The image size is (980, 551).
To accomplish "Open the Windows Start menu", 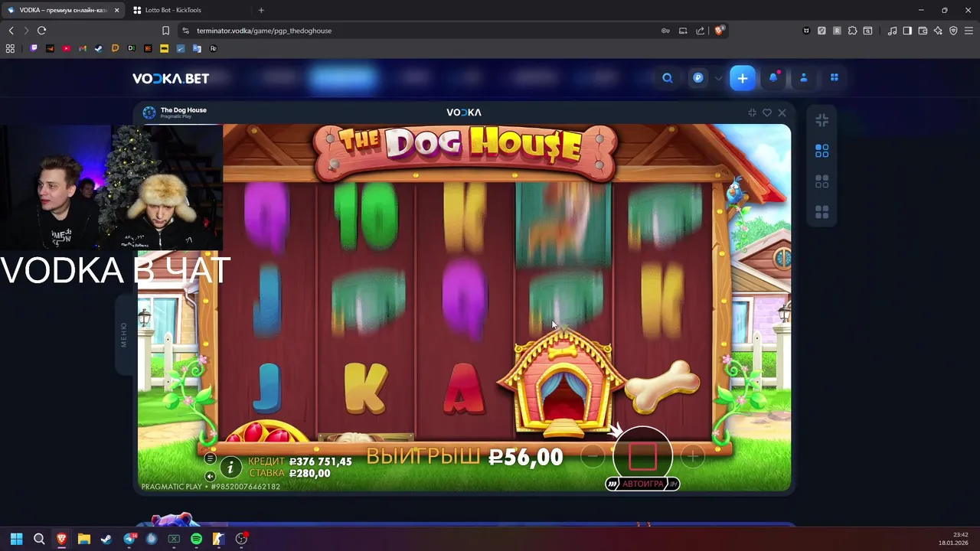I will coord(16,539).
